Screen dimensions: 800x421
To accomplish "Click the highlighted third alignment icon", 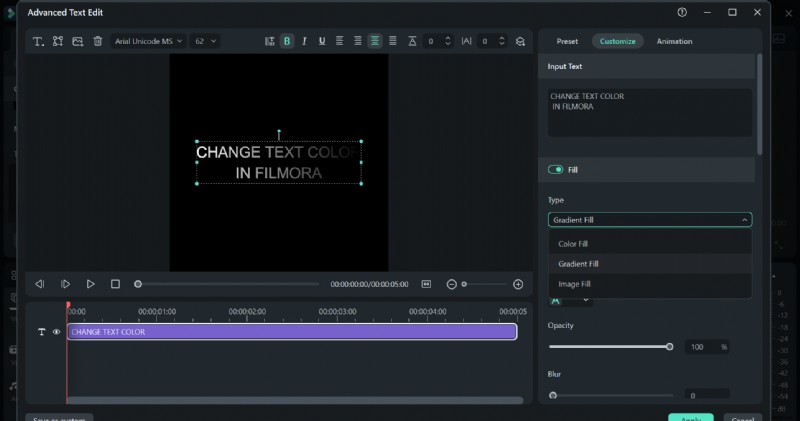I will pos(375,41).
